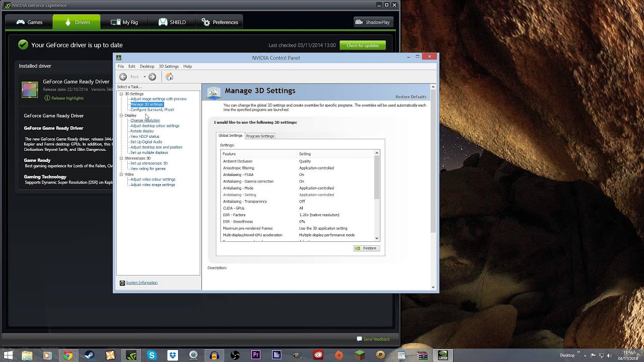The image size is (644, 362).
Task: Select the Global Settings tab
Action: point(230,136)
